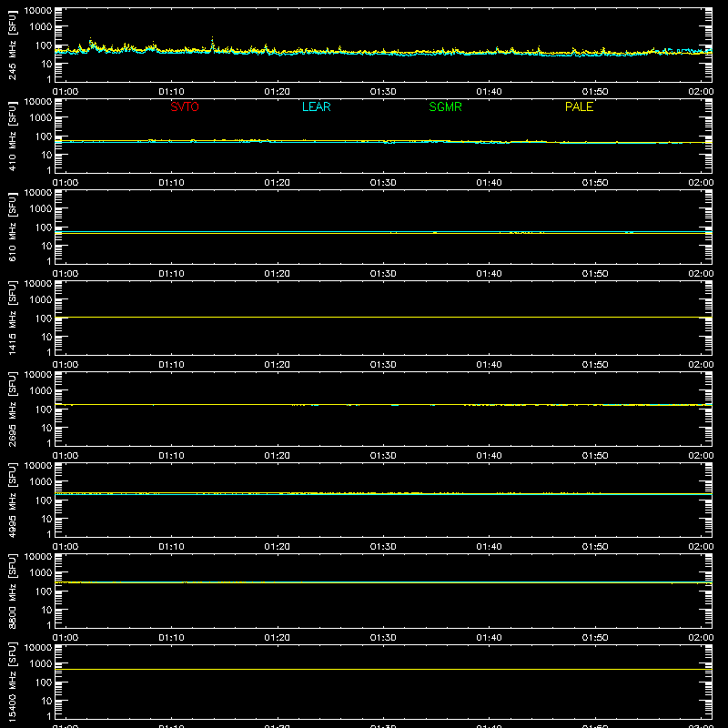Click the 02:00 tick under the 4995 MHz plot
Screen dimensions: 728x728
(x=701, y=547)
